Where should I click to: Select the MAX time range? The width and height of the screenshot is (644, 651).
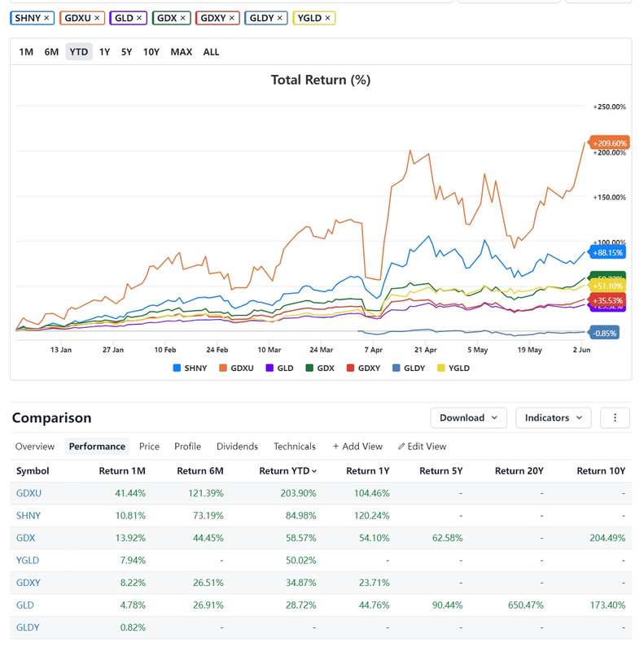(x=182, y=52)
